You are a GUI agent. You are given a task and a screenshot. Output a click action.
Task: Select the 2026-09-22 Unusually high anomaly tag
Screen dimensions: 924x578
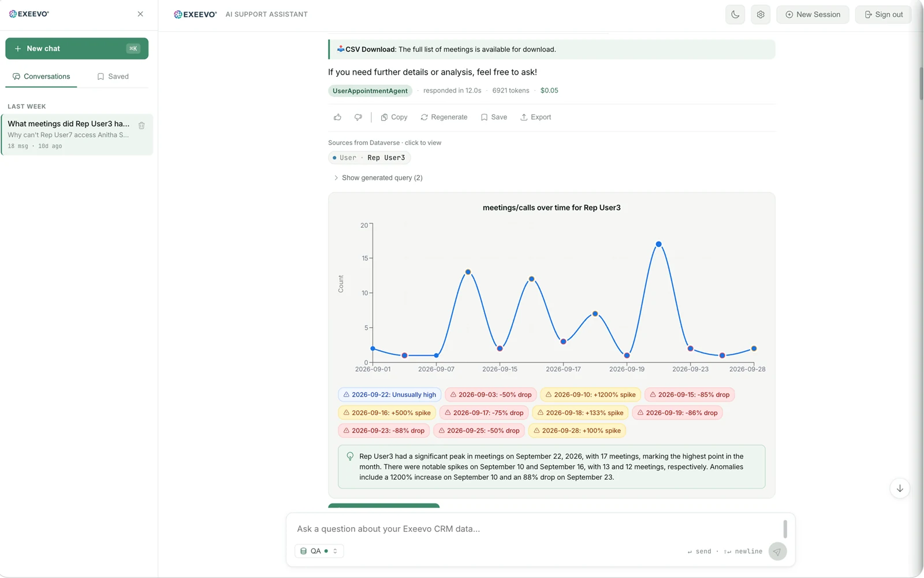click(389, 395)
